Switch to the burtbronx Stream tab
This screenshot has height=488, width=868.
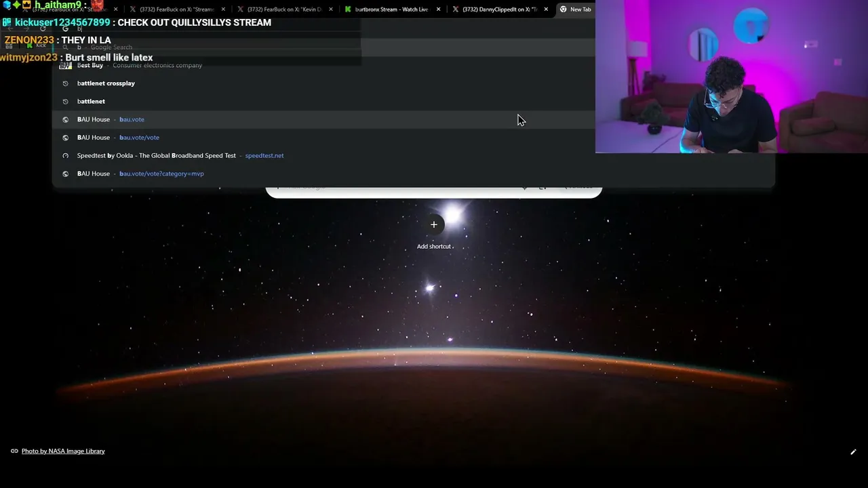pyautogui.click(x=391, y=9)
